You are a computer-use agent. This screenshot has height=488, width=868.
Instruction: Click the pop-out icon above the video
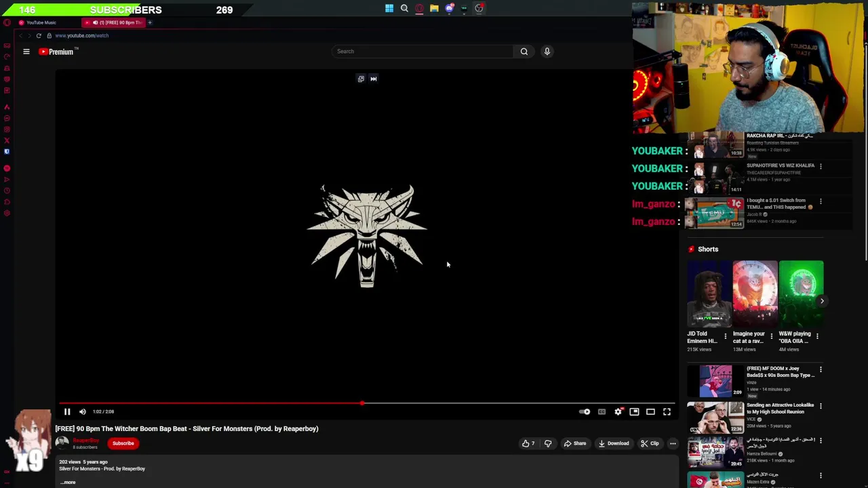(x=361, y=79)
